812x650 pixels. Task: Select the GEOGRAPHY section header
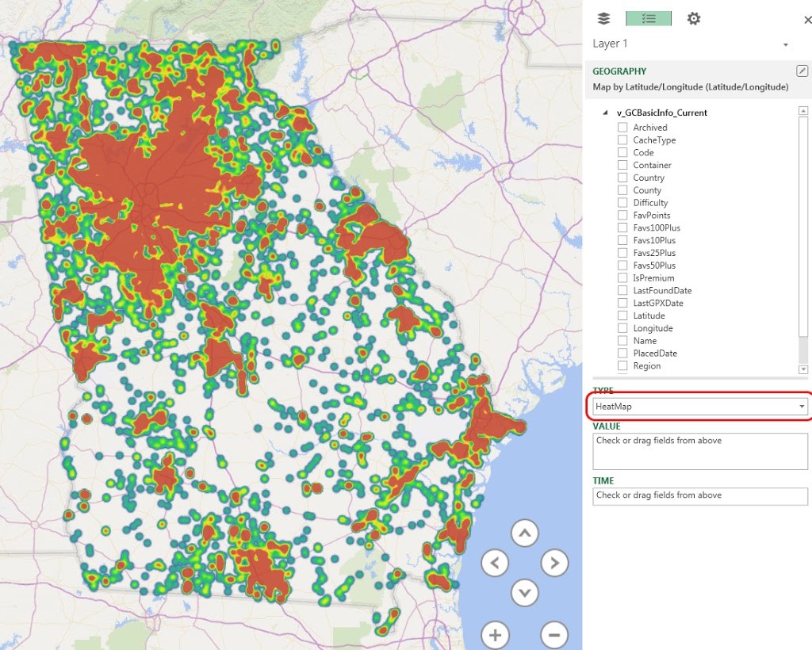click(x=618, y=71)
